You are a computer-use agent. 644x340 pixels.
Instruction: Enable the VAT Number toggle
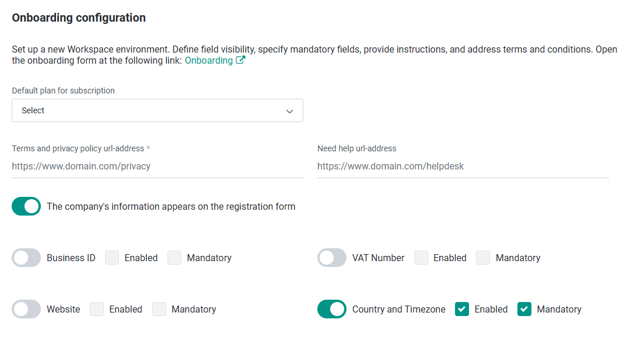pyautogui.click(x=332, y=258)
